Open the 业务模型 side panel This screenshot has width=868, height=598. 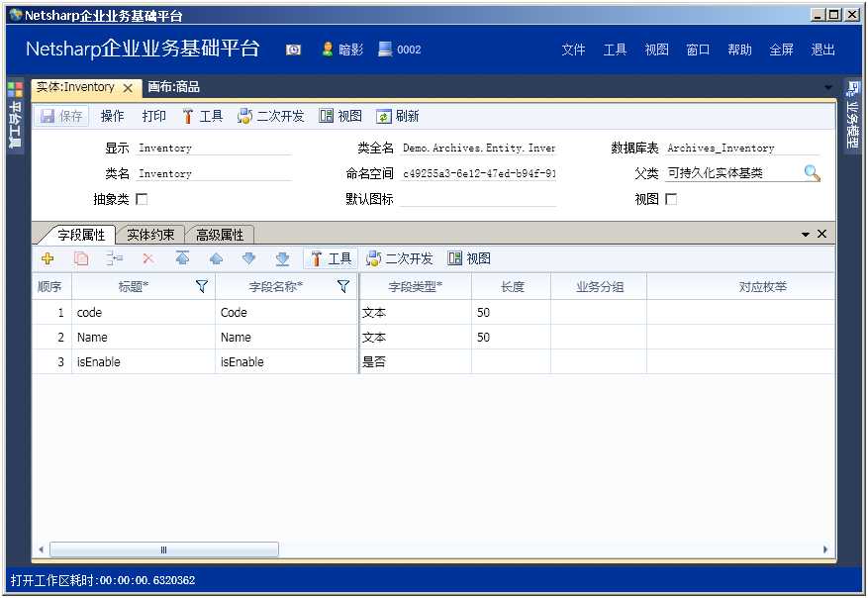852,115
